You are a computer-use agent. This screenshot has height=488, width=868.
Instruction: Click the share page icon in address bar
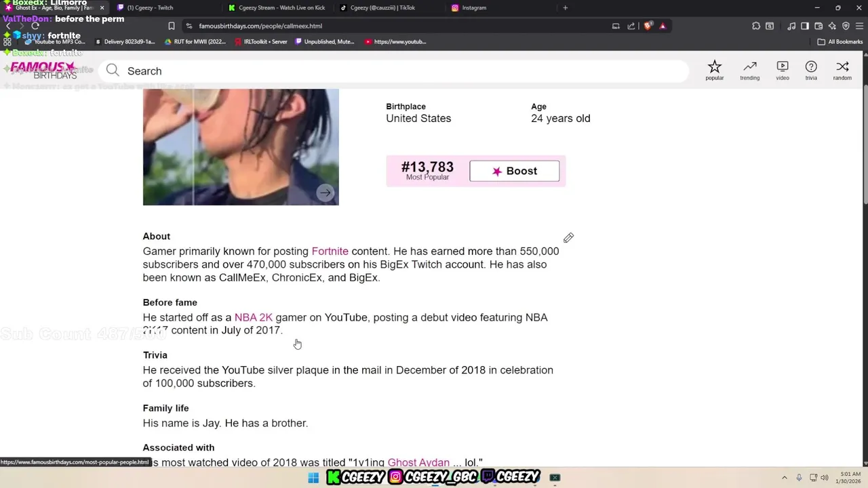coord(631,26)
